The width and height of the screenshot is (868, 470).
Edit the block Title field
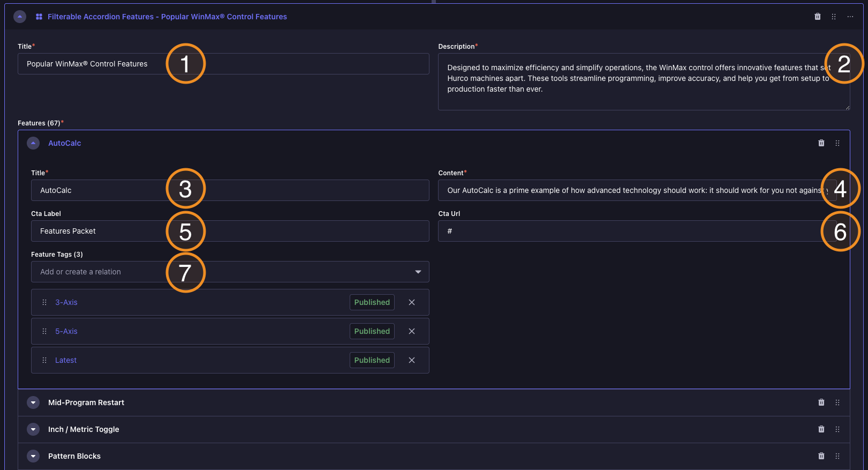[x=223, y=64]
